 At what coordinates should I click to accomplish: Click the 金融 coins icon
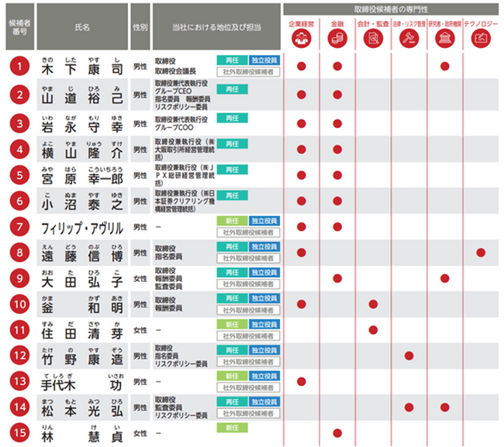click(x=337, y=39)
